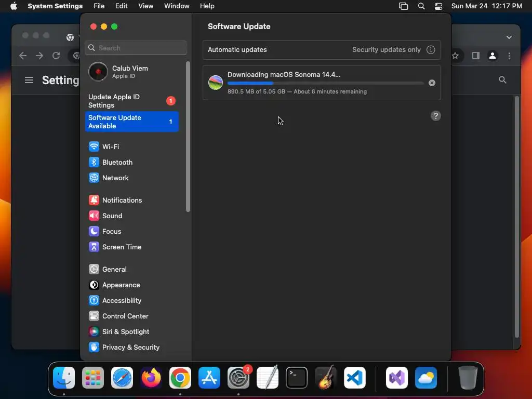532x399 pixels.
Task: Open Software Update help button
Action: click(x=436, y=116)
